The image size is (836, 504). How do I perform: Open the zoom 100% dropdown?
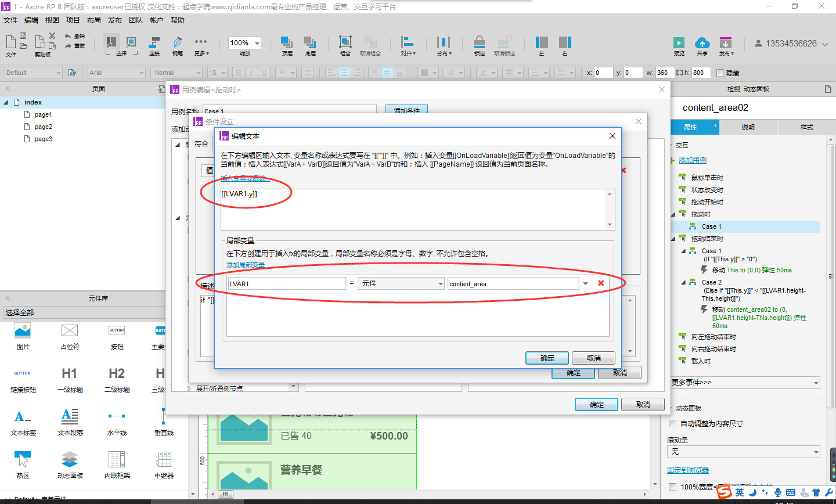tap(257, 43)
